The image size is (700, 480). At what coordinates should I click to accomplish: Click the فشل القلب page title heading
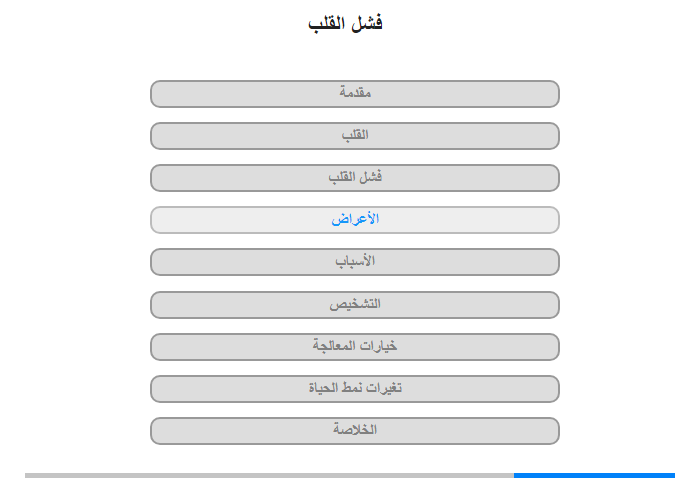point(346,23)
